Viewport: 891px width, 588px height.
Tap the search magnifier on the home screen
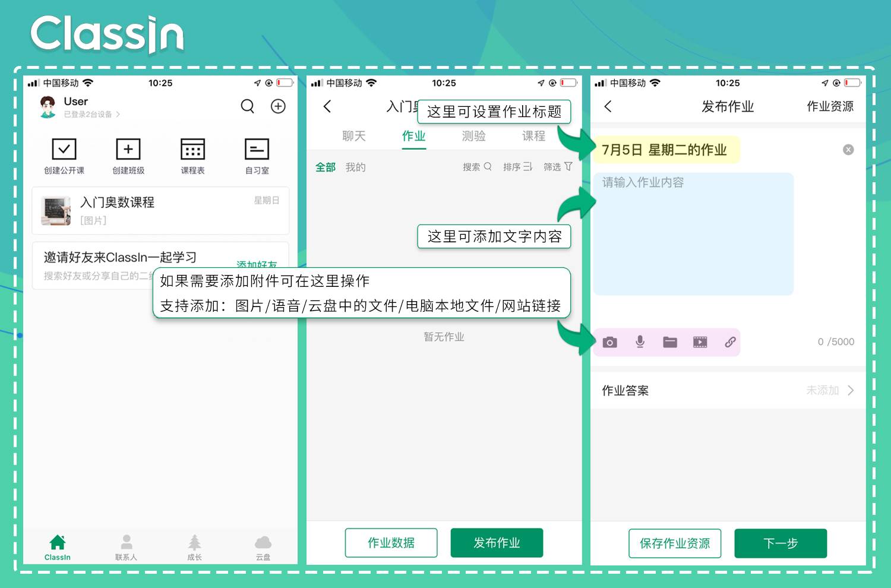(247, 106)
